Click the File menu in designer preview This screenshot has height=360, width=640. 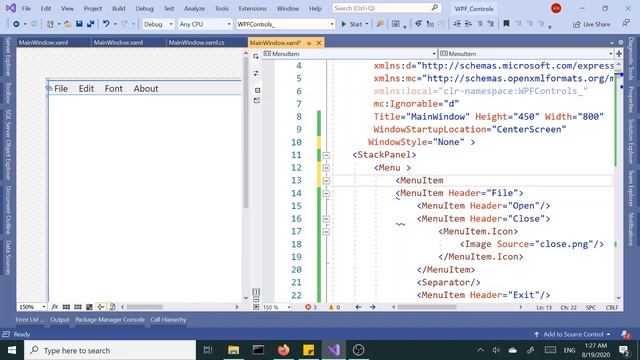tap(61, 89)
